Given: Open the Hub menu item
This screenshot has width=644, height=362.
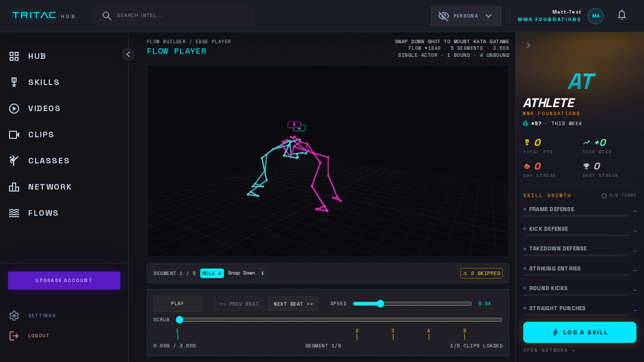Looking at the screenshot, I should coord(64,56).
